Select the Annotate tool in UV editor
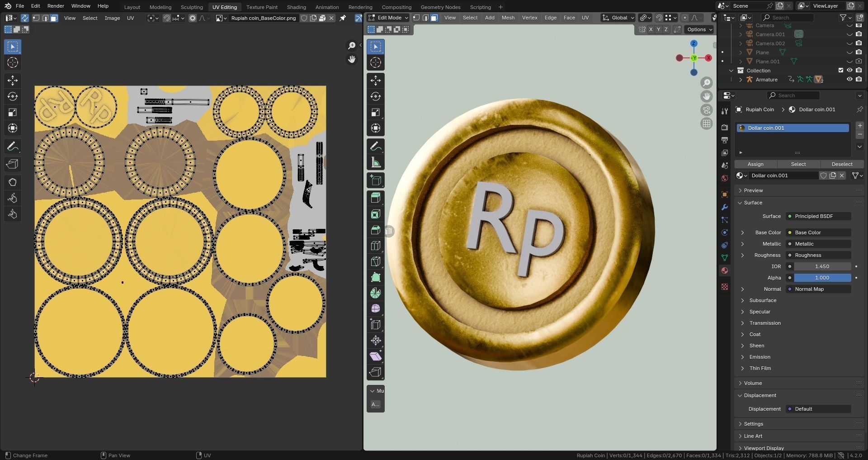Screen dimensions: 868x460 pos(13,147)
